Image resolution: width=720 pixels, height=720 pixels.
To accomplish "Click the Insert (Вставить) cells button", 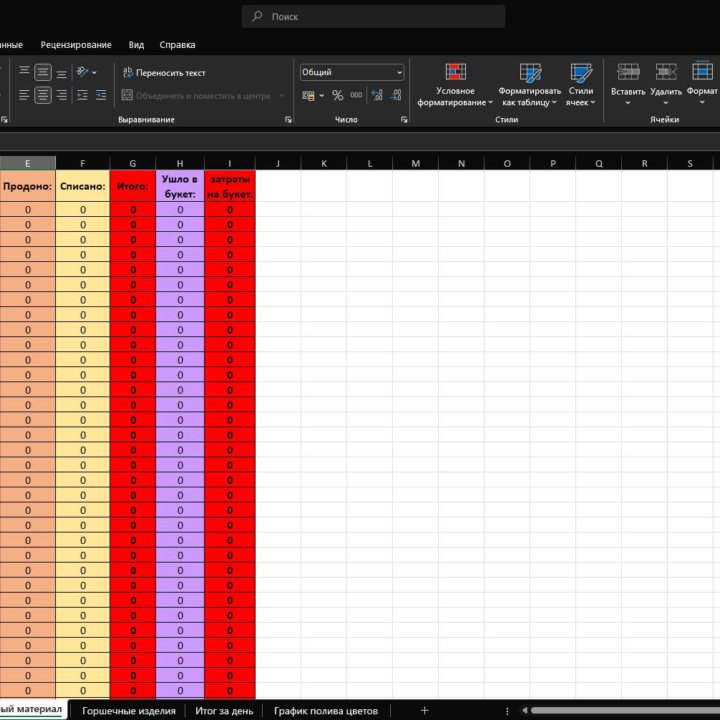I will pyautogui.click(x=628, y=84).
